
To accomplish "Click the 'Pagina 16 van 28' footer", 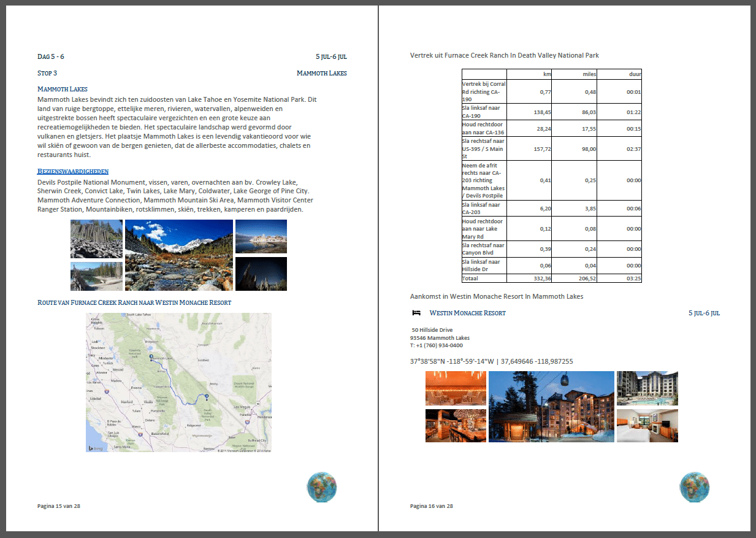I will pyautogui.click(x=432, y=506).
